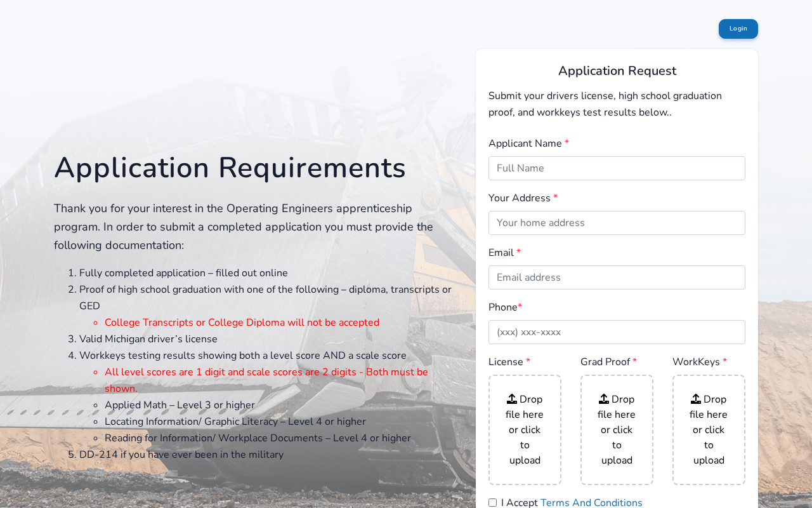812x508 pixels.
Task: Toggle the I Accept checkbox
Action: (x=493, y=503)
